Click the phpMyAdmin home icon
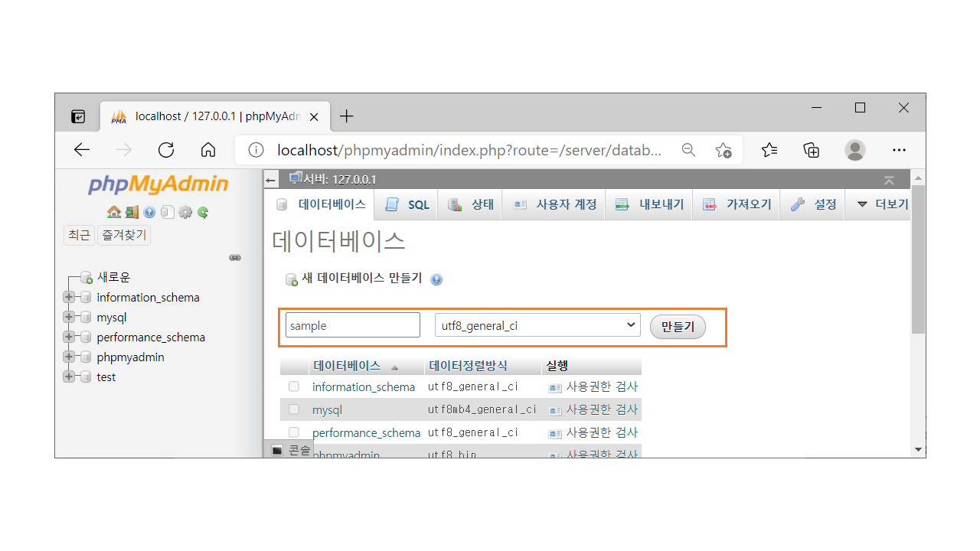This screenshot has height=551, width=980. 113,213
